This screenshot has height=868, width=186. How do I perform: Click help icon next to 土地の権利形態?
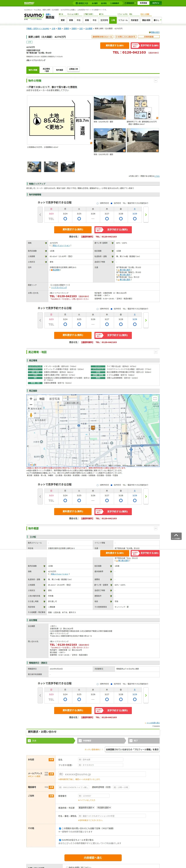44,596
